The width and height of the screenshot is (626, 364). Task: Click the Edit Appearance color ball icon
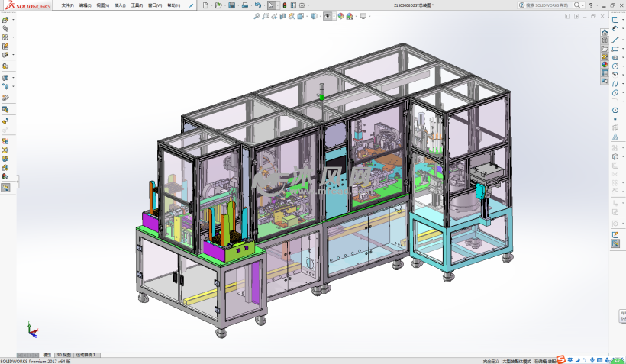340,16
